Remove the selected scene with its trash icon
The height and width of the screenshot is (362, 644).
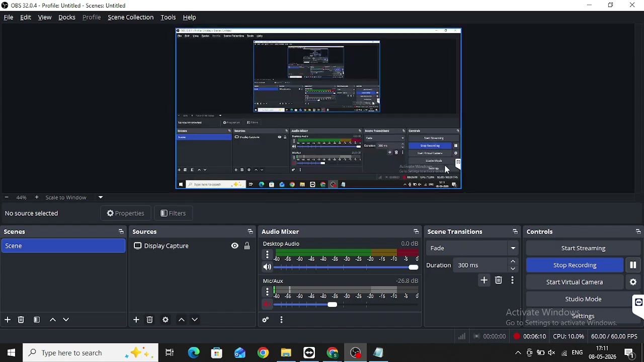point(21,320)
